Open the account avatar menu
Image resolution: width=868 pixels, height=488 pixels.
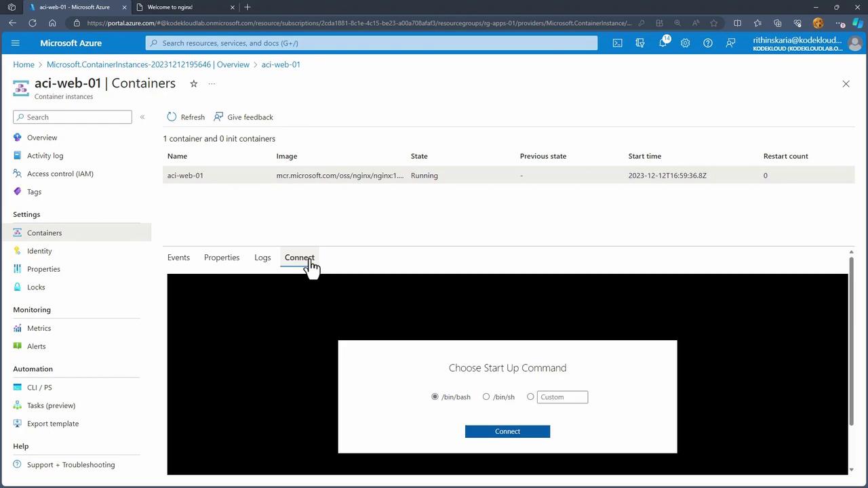[x=854, y=43]
